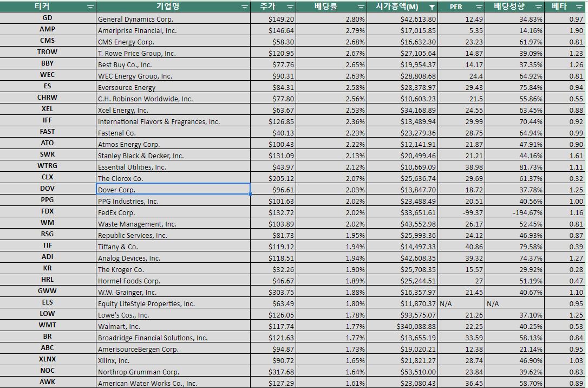588x388 pixels.
Task: Select Eversource Energy cell
Action: pos(173,86)
